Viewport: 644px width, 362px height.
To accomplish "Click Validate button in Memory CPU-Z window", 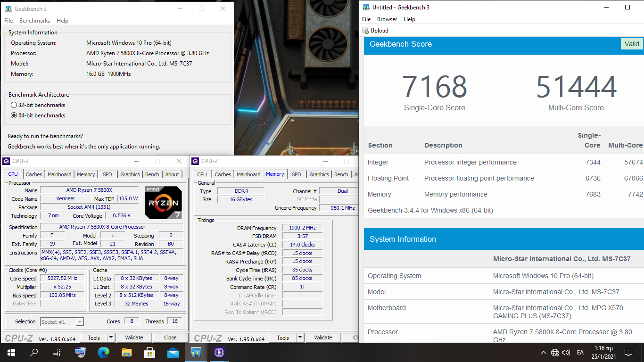I will point(323,337).
